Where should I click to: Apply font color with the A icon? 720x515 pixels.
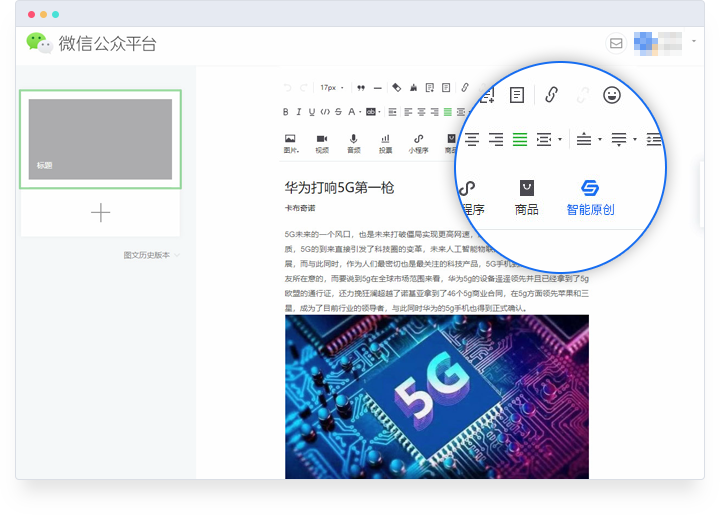click(x=351, y=112)
